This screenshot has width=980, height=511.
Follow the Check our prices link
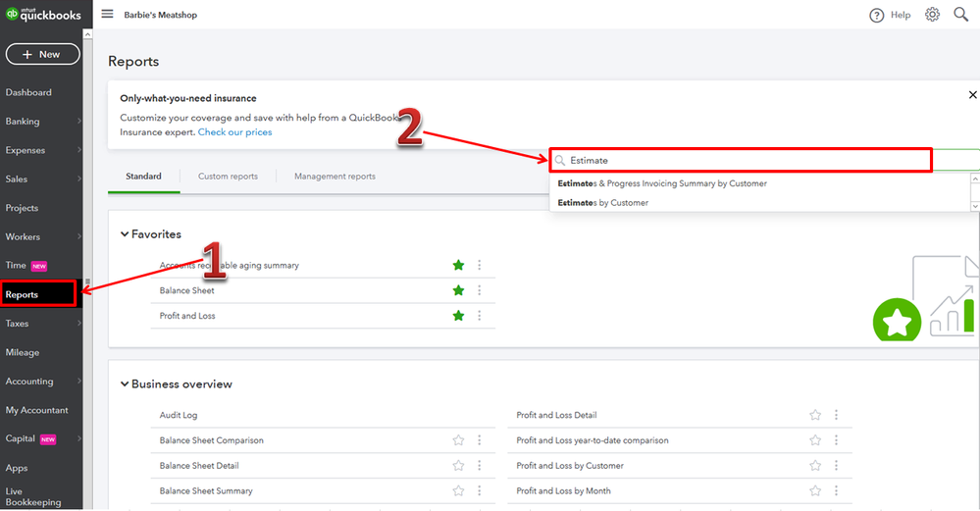[x=235, y=132]
